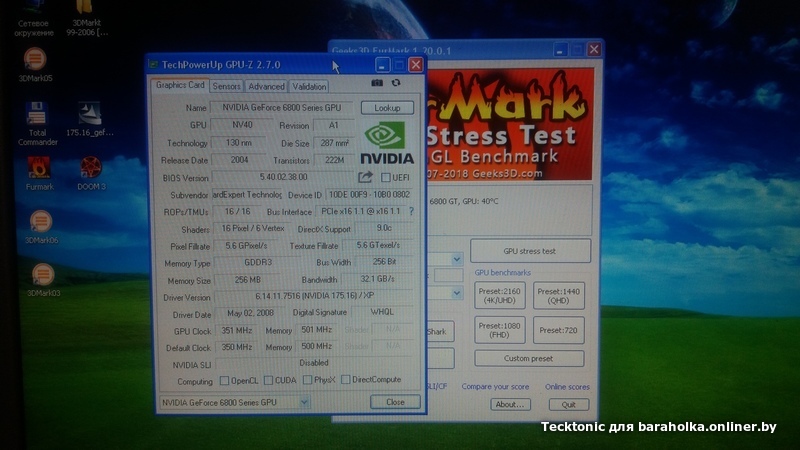Image resolution: width=800 pixels, height=450 pixels.
Task: Run Preset:1080 (FHD) benchmark
Action: pyautogui.click(x=499, y=330)
